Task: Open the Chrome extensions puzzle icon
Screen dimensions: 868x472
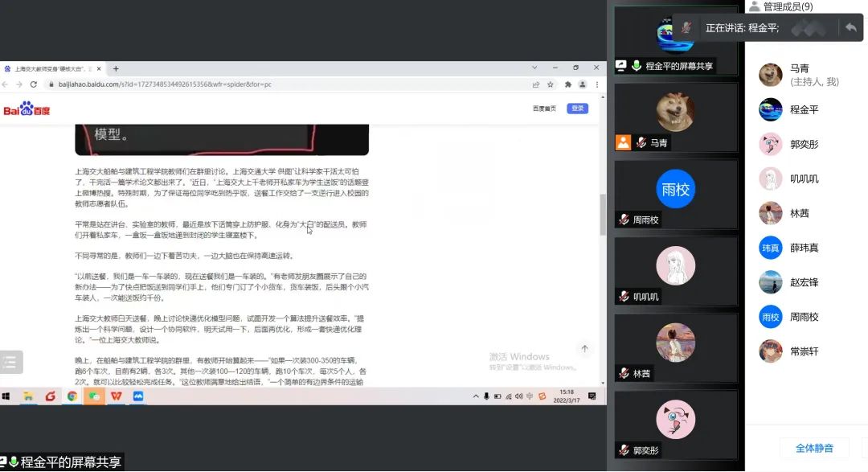Action: (567, 84)
